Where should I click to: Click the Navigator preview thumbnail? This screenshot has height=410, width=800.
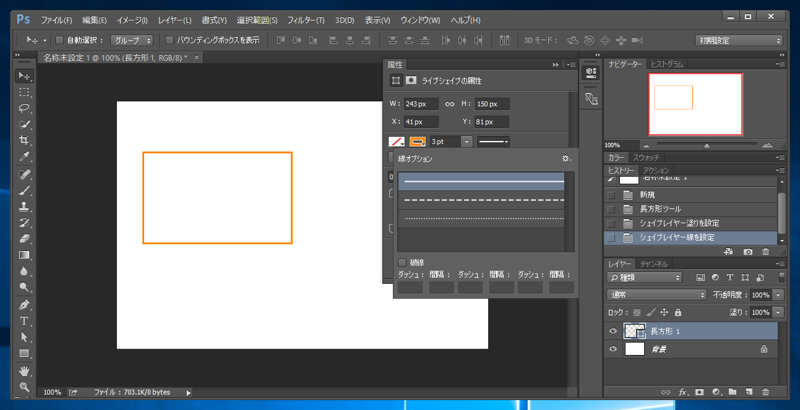pyautogui.click(x=695, y=104)
